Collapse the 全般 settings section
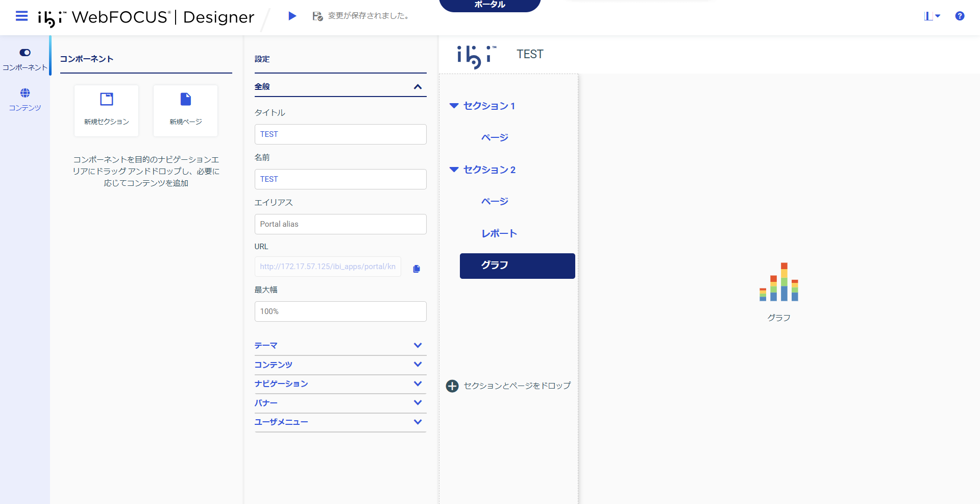 pyautogui.click(x=418, y=86)
